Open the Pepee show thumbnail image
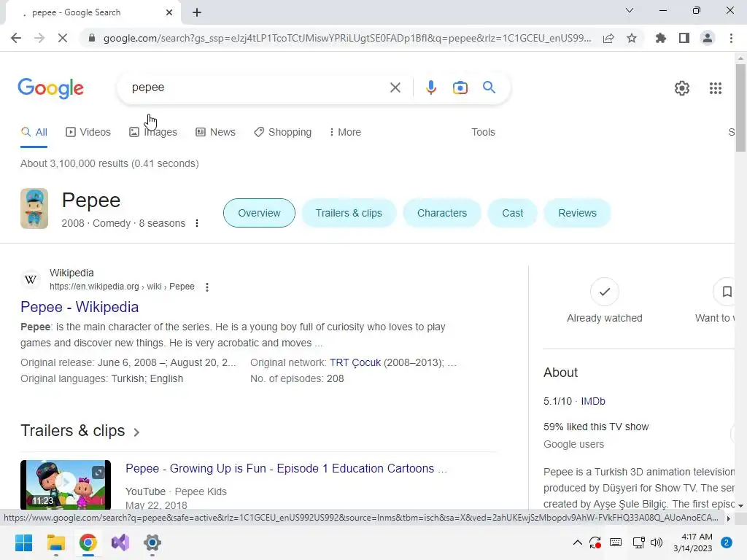This screenshot has height=560, width=747. pyautogui.click(x=34, y=209)
